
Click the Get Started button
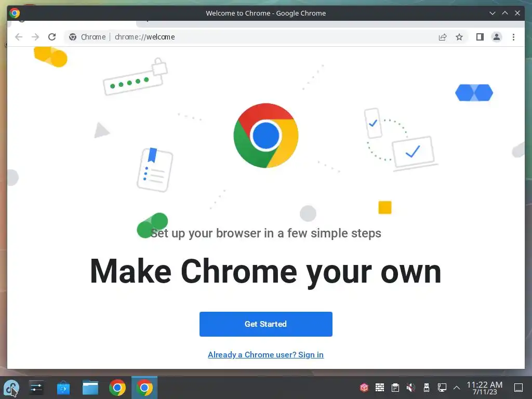coord(265,324)
